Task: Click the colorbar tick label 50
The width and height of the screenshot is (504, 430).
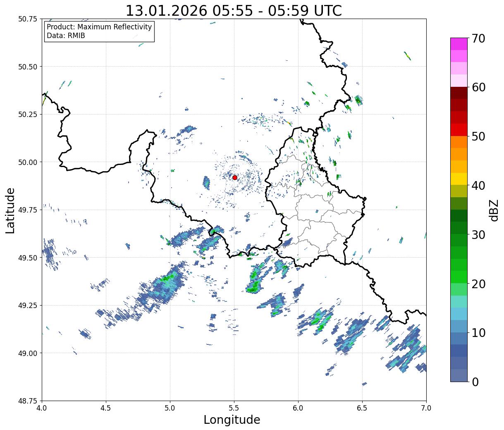Action: pyautogui.click(x=478, y=136)
